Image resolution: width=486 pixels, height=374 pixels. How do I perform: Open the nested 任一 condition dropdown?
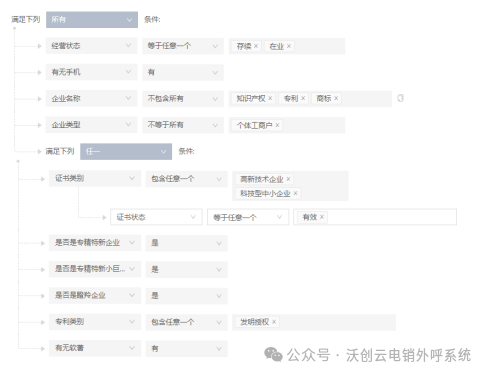[x=126, y=152]
